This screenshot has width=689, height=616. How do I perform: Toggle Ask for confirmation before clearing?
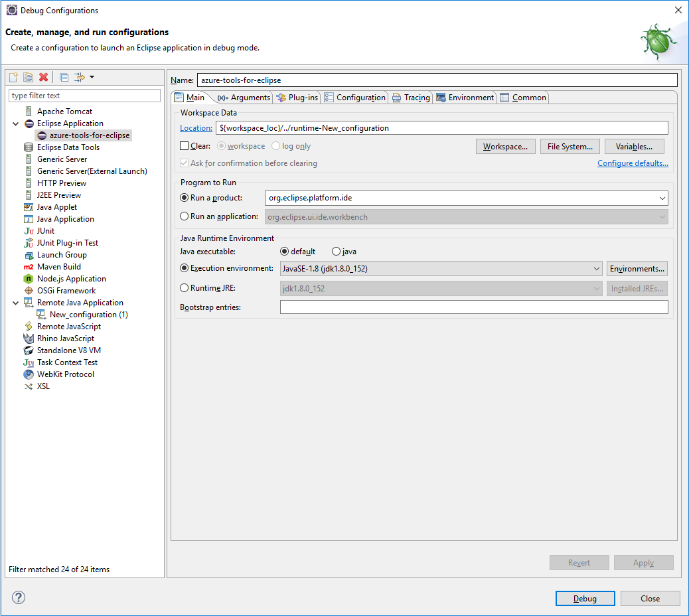coord(184,163)
